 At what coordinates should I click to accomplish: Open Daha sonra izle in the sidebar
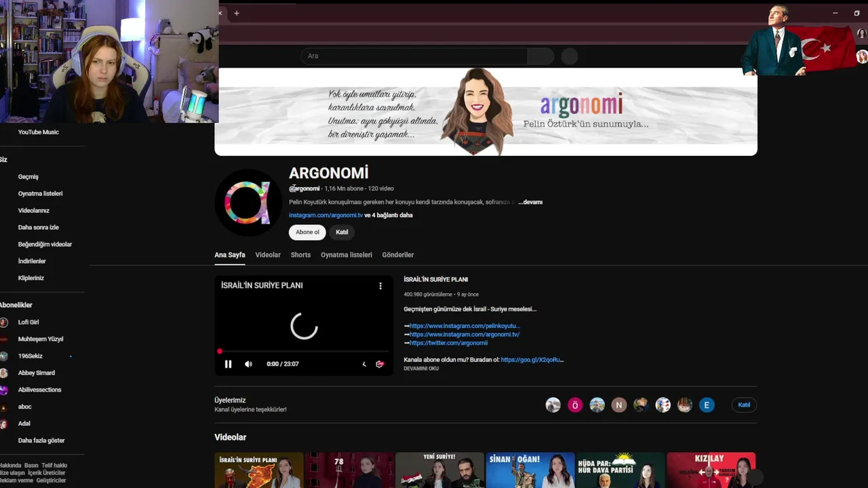tap(39, 228)
